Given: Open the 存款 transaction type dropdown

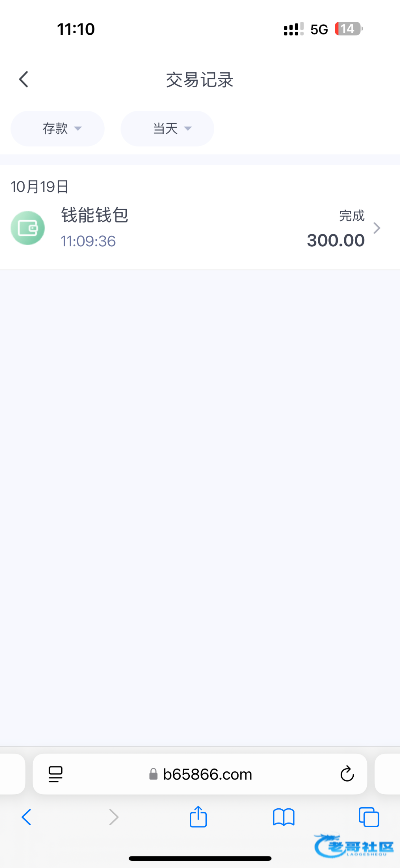Looking at the screenshot, I should [58, 128].
